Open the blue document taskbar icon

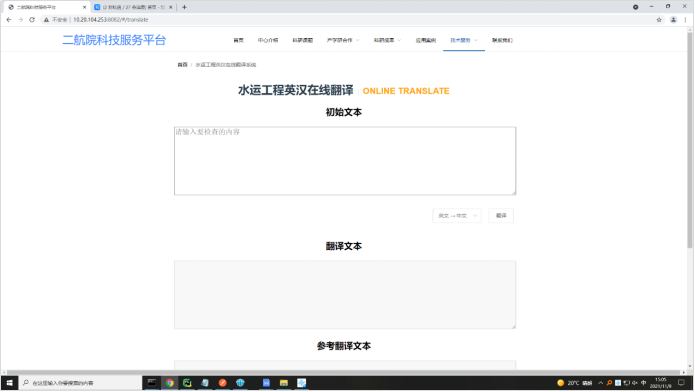[266, 383]
